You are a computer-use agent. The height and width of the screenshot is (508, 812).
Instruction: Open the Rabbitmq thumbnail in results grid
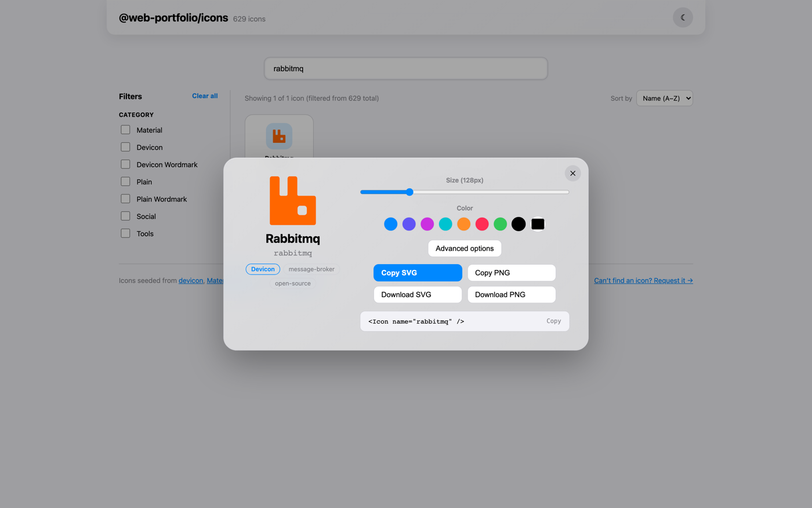tap(279, 136)
